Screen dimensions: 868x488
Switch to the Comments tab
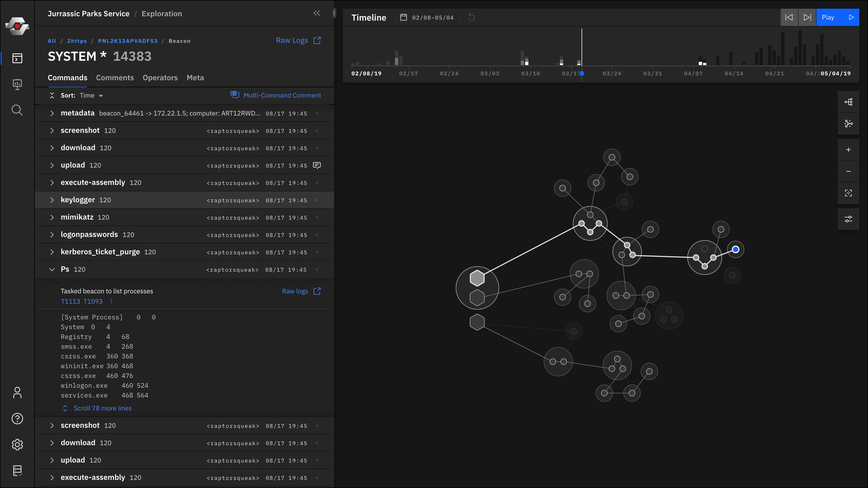click(x=115, y=78)
